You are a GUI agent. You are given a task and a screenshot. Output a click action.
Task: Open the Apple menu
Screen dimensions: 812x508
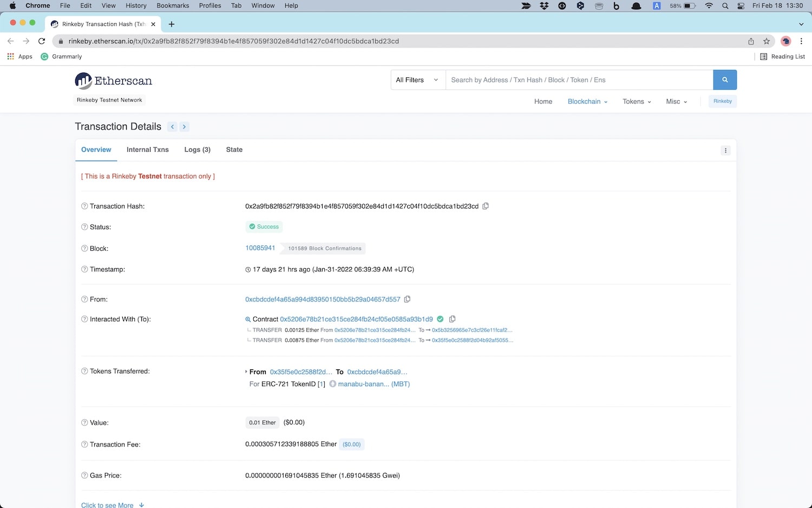pos(12,5)
